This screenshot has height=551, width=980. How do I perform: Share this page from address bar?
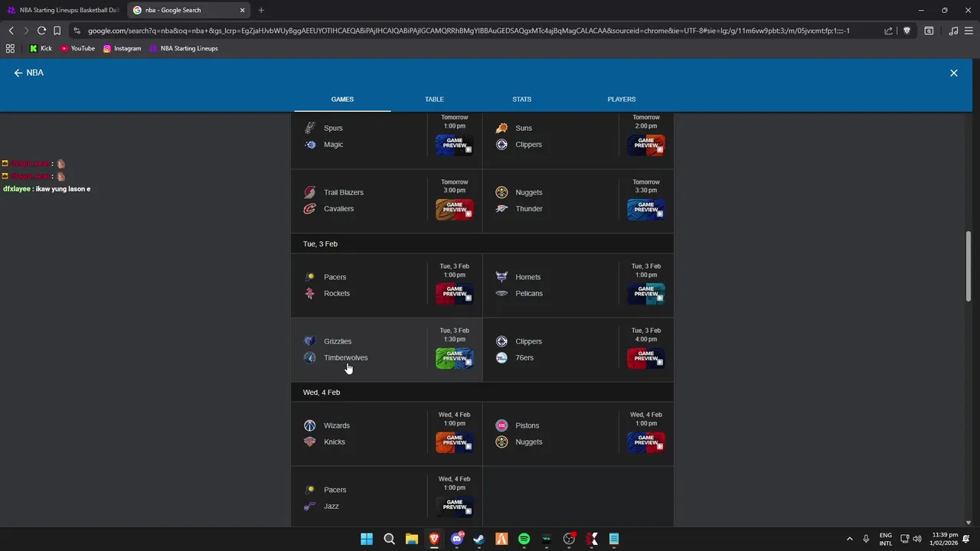point(888,31)
